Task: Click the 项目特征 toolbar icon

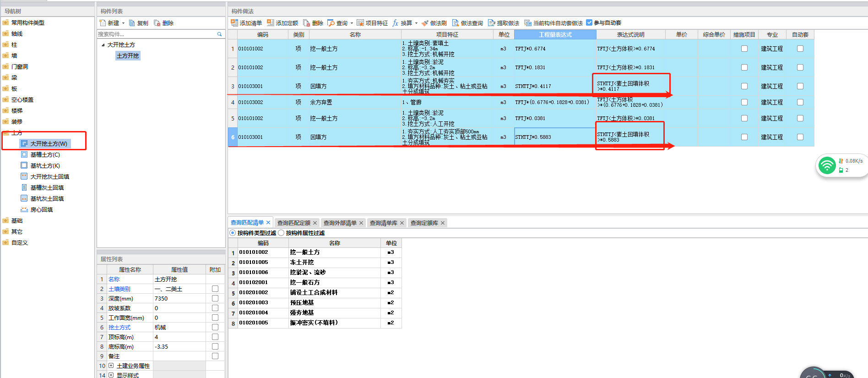Action: point(360,23)
